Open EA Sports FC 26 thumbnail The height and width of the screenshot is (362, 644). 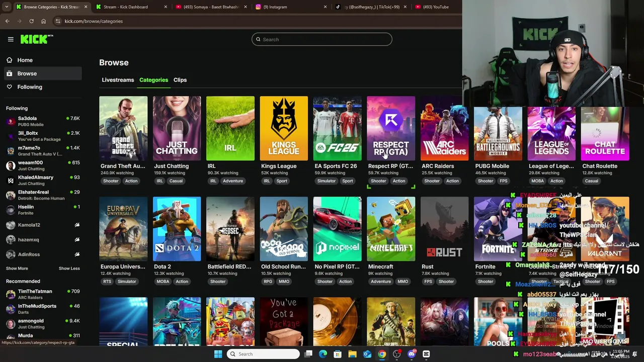pos(337,128)
